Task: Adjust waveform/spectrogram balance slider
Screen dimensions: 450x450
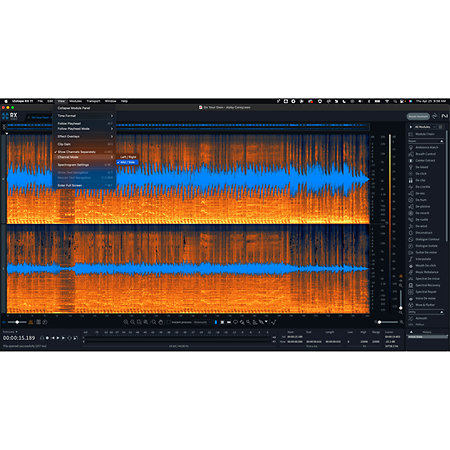Action: point(17,322)
